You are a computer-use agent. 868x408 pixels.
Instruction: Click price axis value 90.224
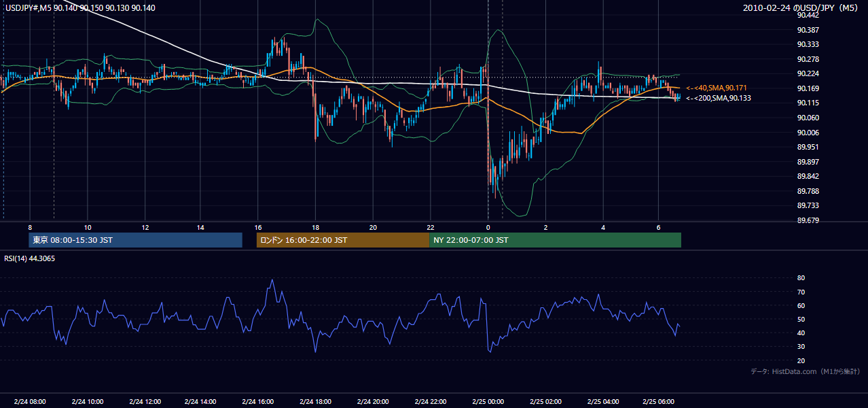point(808,73)
